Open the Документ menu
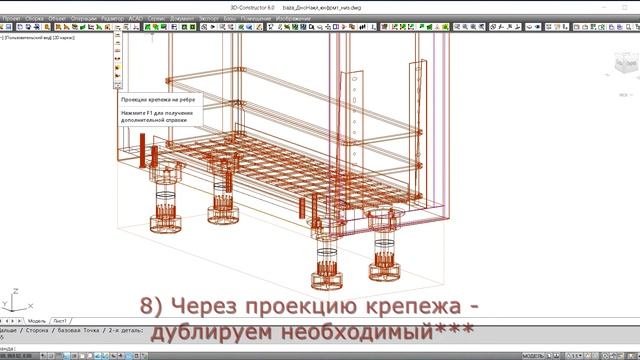Screen dimensions: 640x360 tap(182, 18)
